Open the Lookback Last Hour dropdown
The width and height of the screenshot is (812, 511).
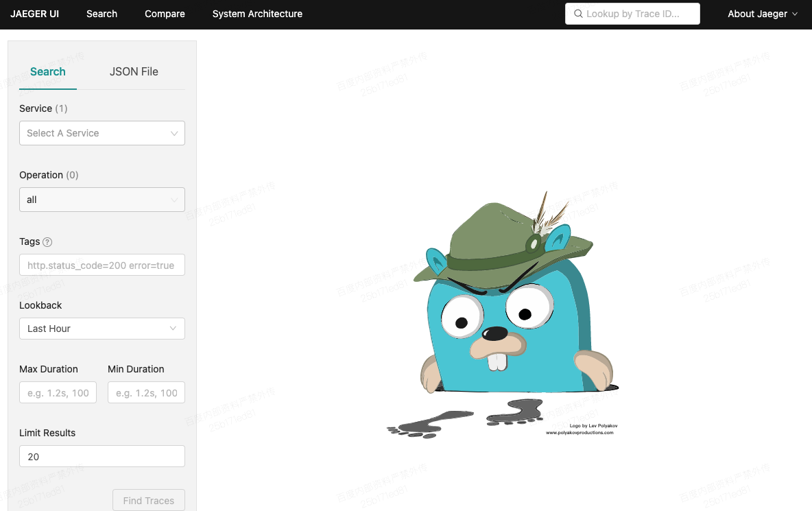pyautogui.click(x=102, y=329)
